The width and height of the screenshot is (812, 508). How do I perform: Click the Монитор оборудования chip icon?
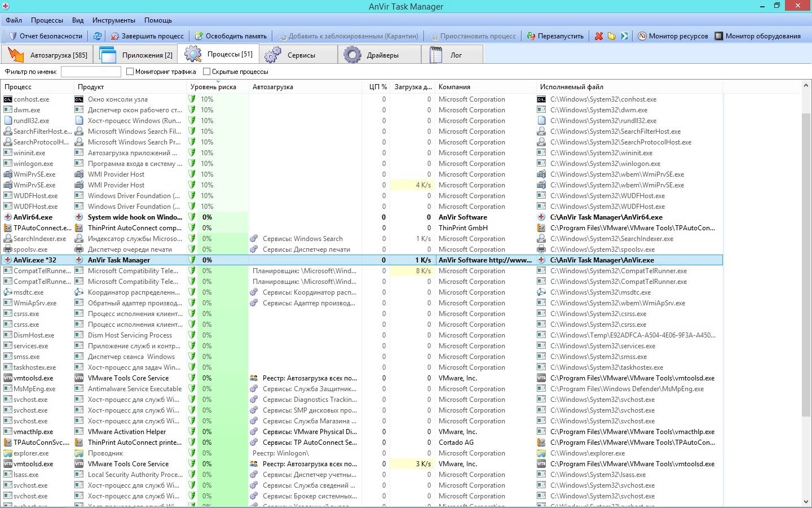pos(718,36)
